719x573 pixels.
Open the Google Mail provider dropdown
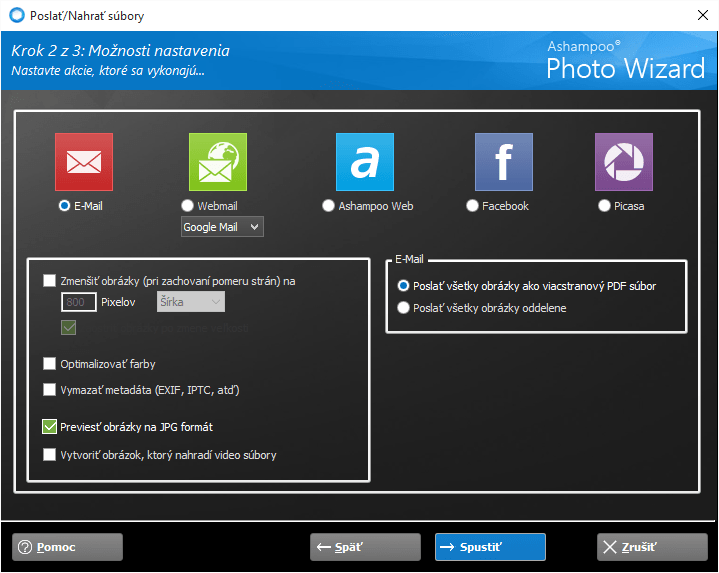tap(221, 227)
